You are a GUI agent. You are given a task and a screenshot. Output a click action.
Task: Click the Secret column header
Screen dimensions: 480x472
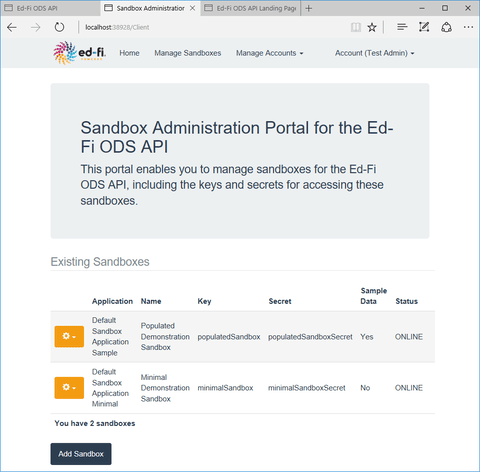point(280,301)
